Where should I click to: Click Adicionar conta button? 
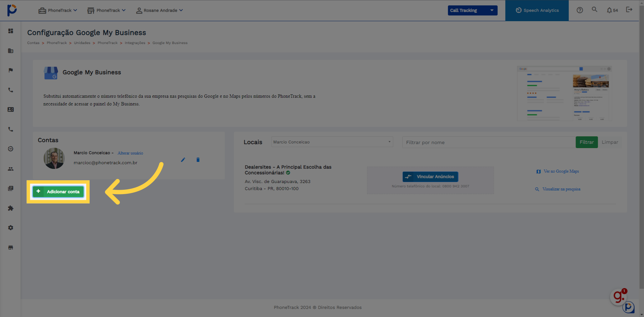click(x=58, y=192)
